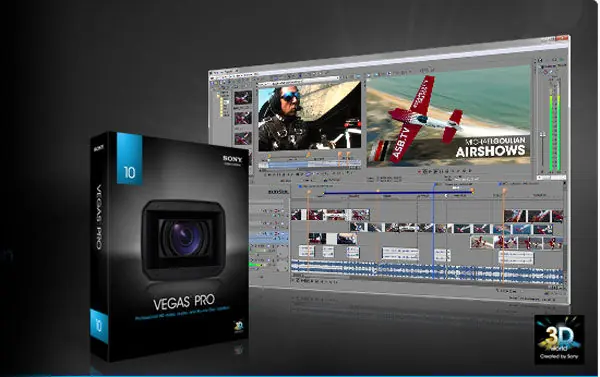Select the rightmost orange timeline marker
Screen dimensions: 600x377
coord(504,191)
